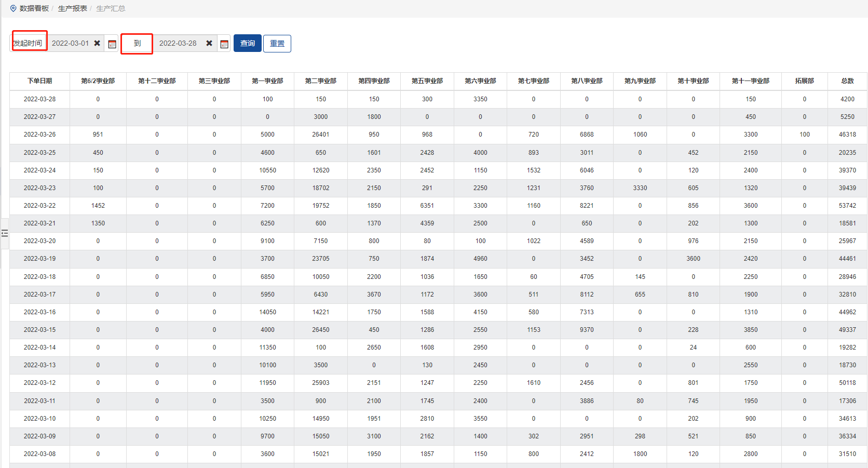Click the 发起时间 label
The height and width of the screenshot is (468, 868).
(x=28, y=43)
